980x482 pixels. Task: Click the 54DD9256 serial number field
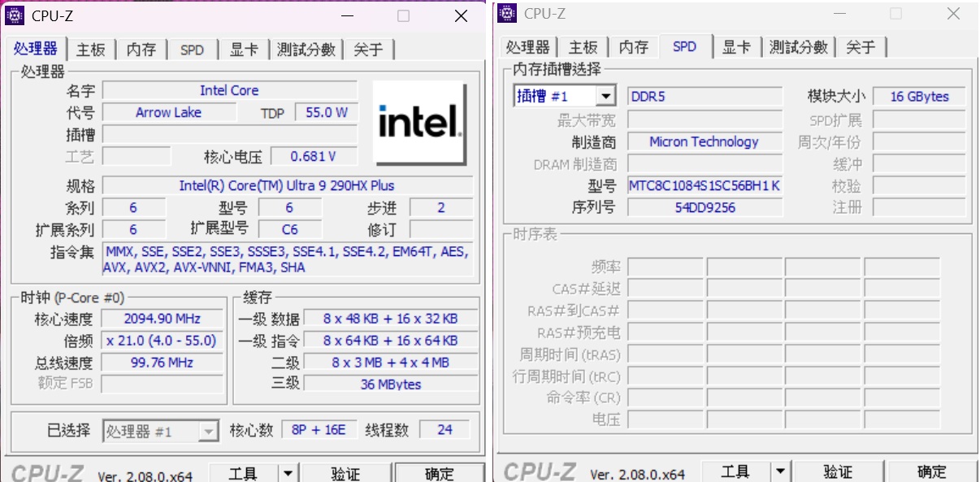705,207
